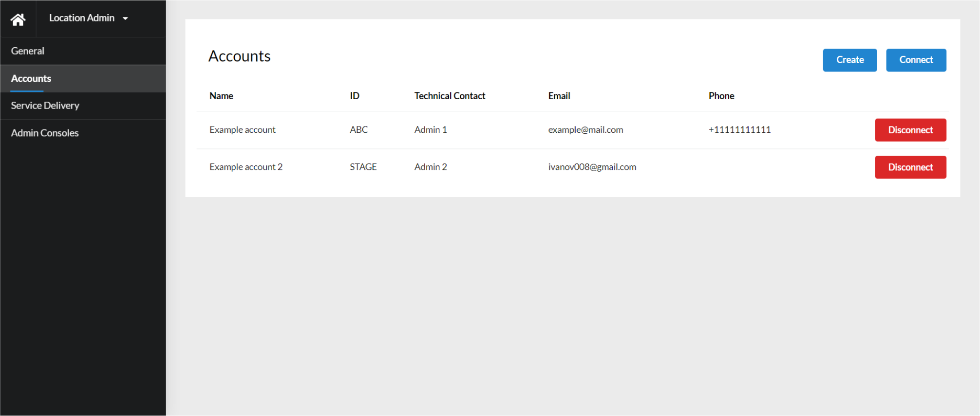Screen dimensions: 980x416
Task: Select the Example account name cell
Action: (x=242, y=130)
